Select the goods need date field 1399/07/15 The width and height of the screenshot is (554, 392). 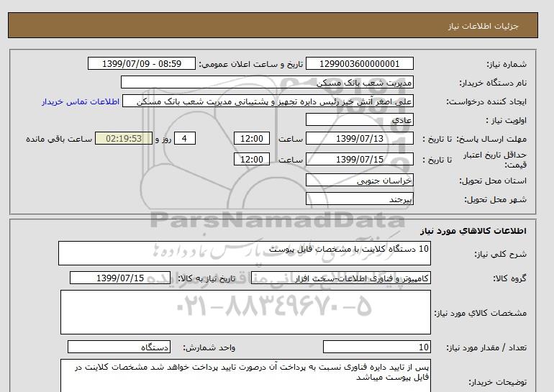tap(120, 278)
